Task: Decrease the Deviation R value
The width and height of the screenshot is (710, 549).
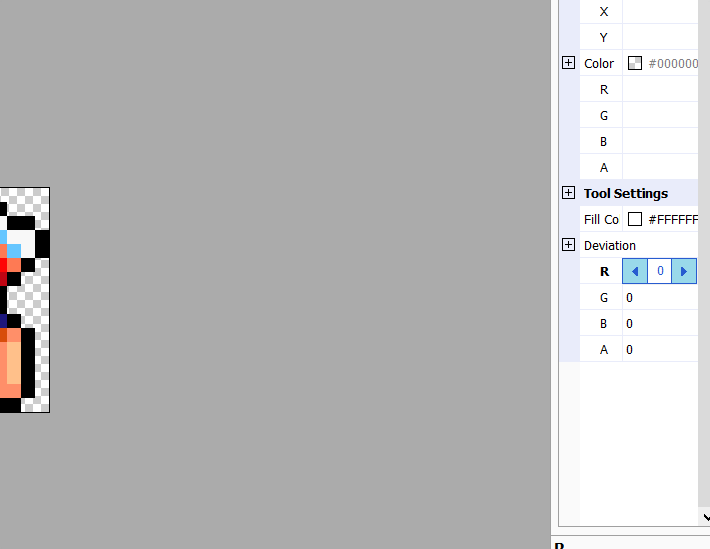Action: coord(635,271)
